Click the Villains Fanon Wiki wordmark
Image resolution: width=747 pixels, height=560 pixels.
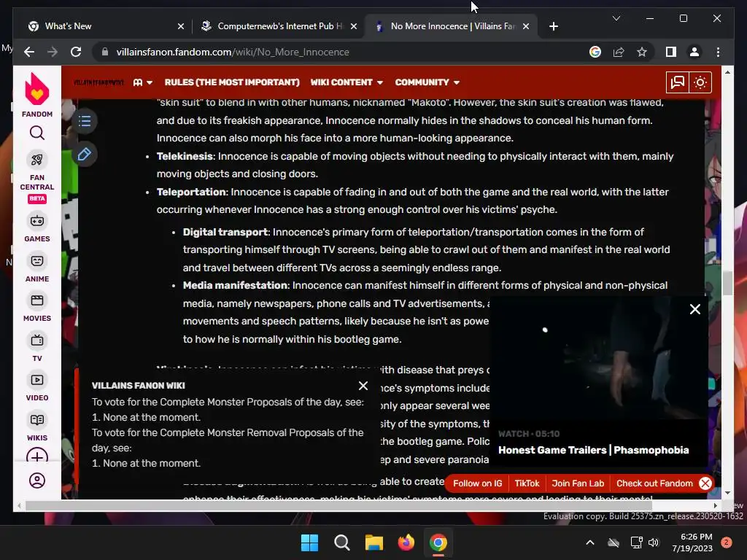(x=98, y=82)
